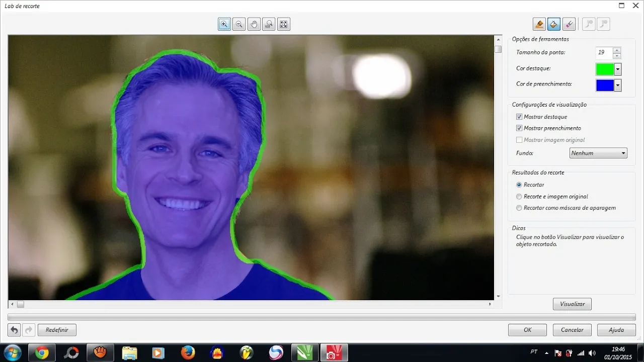
Task: Click the horizontal scrollbar right arrow
Action: click(x=490, y=304)
